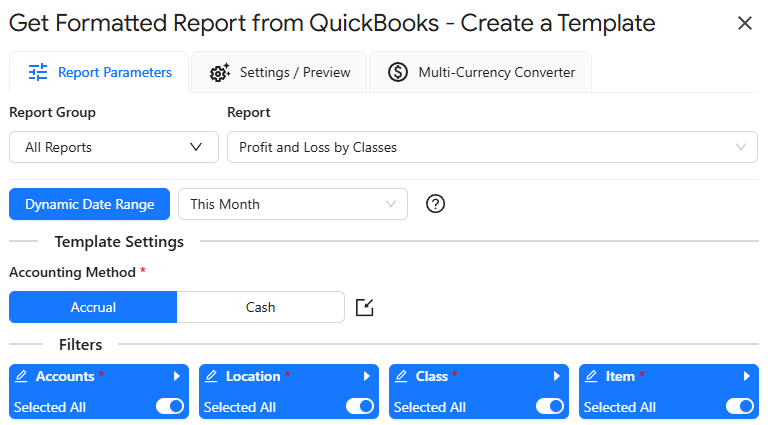Viewport: 768px width, 425px height.
Task: Toggle Class Selected All switch
Action: [x=550, y=406]
